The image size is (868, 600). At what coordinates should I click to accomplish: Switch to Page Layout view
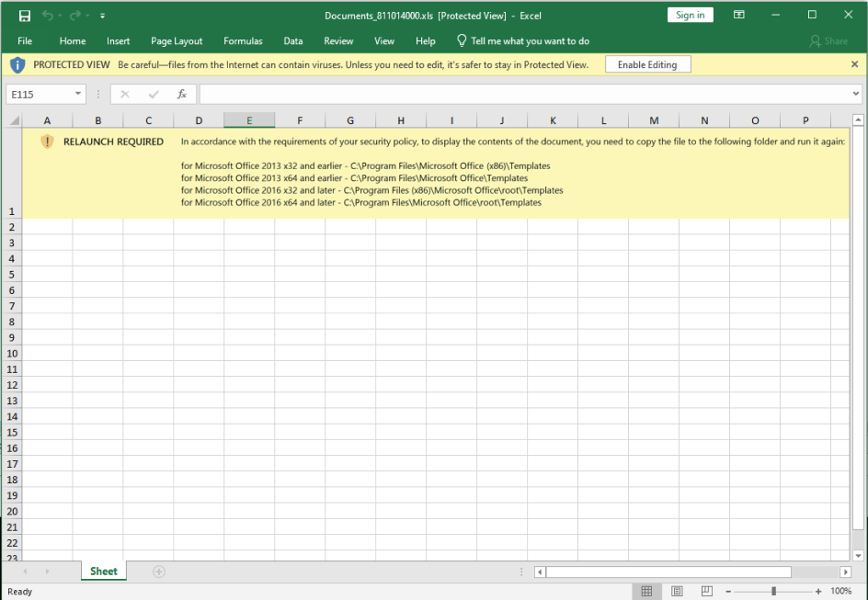coord(677,591)
